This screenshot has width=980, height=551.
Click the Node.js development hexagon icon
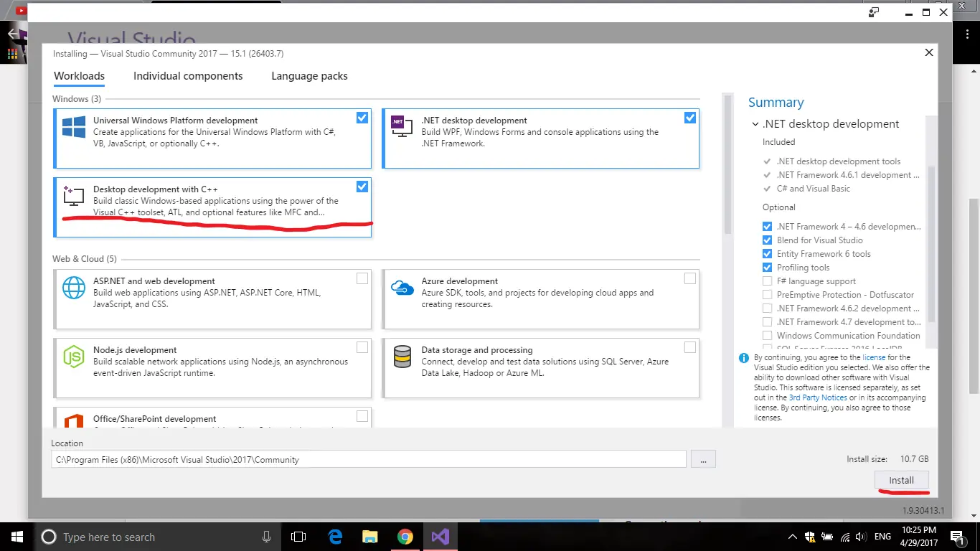click(x=74, y=357)
